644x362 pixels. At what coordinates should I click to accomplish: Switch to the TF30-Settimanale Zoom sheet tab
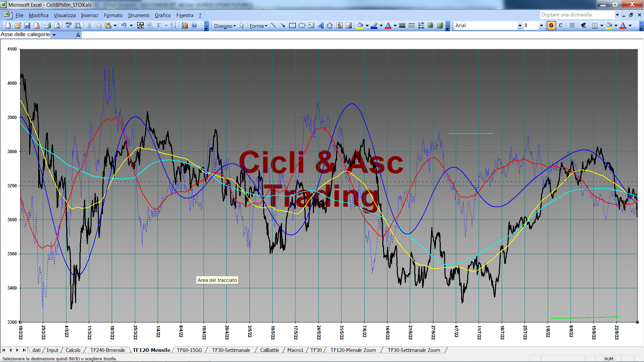pos(414,350)
